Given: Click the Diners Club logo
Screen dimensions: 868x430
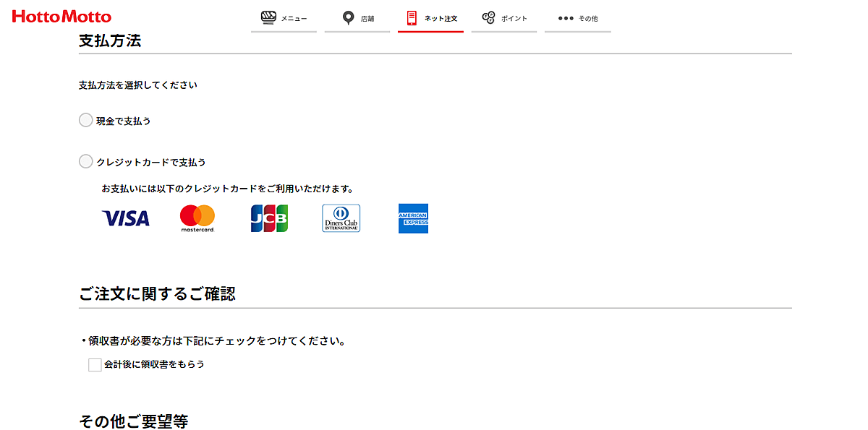Looking at the screenshot, I should 341,218.
